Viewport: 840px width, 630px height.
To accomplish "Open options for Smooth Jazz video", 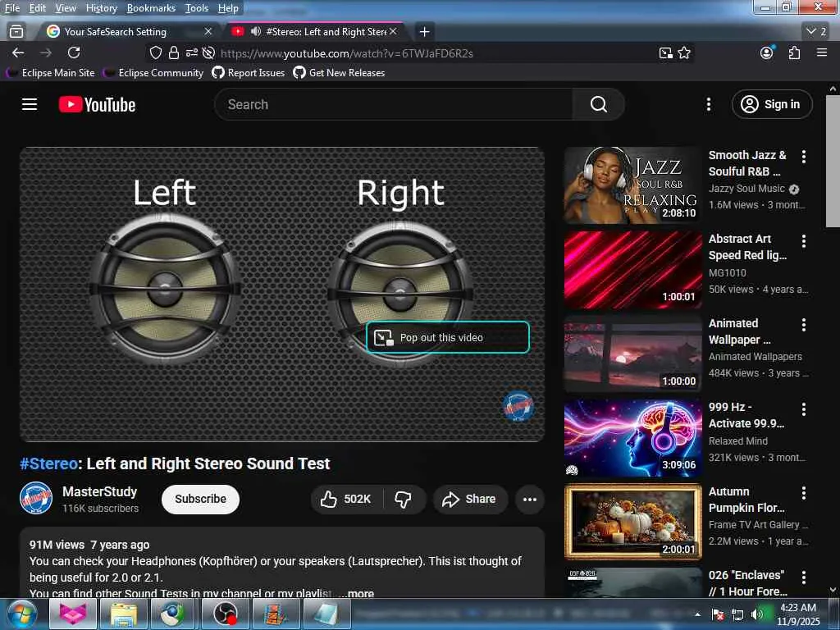I will click(x=804, y=157).
